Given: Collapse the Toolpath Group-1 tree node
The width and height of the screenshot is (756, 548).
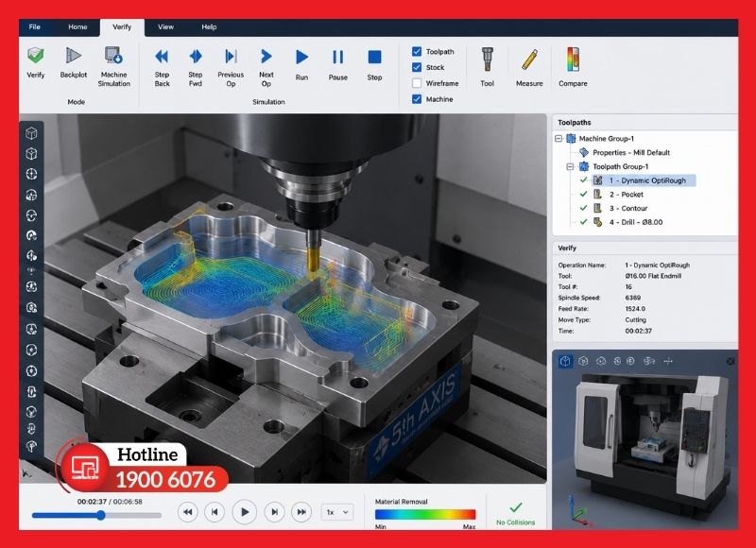Looking at the screenshot, I should pos(570,166).
